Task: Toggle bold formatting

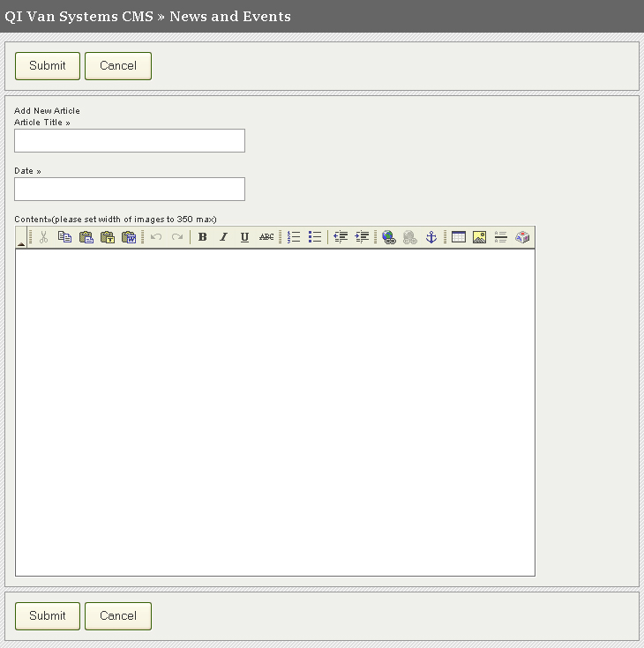Action: 202,237
